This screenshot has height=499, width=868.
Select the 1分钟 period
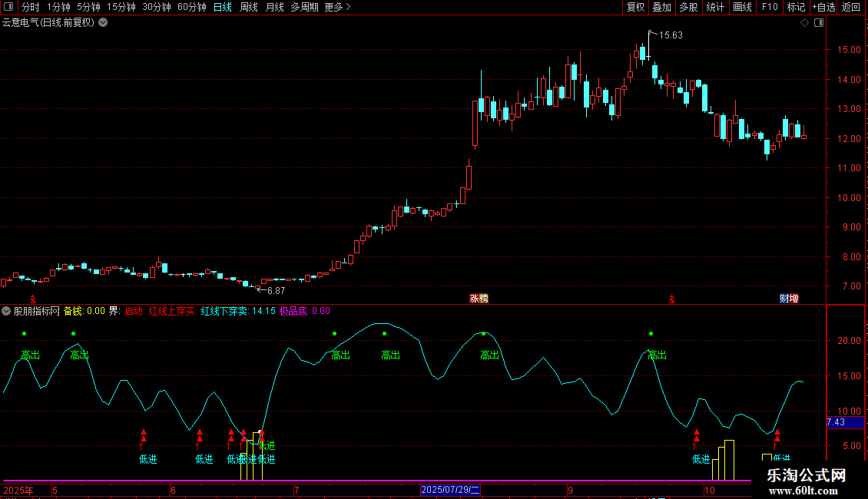[58, 7]
